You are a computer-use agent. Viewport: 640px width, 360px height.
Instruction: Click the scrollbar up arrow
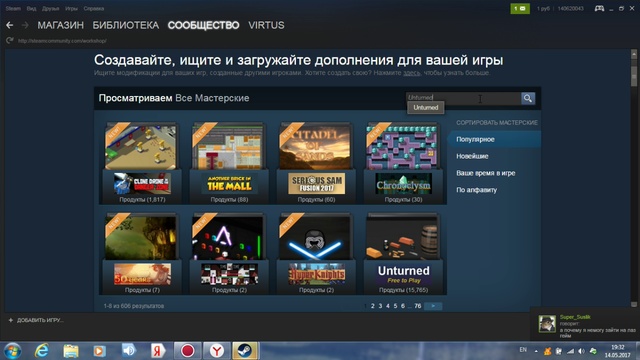point(633,54)
